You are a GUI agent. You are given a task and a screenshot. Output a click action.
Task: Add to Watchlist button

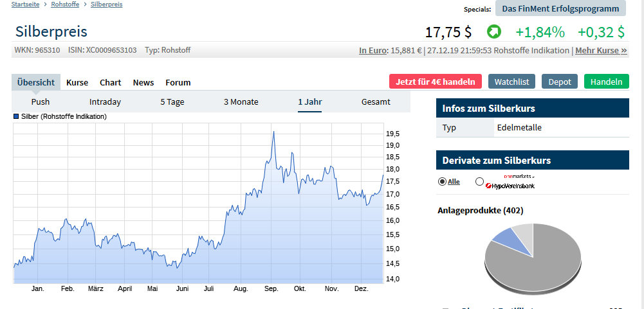tap(511, 82)
